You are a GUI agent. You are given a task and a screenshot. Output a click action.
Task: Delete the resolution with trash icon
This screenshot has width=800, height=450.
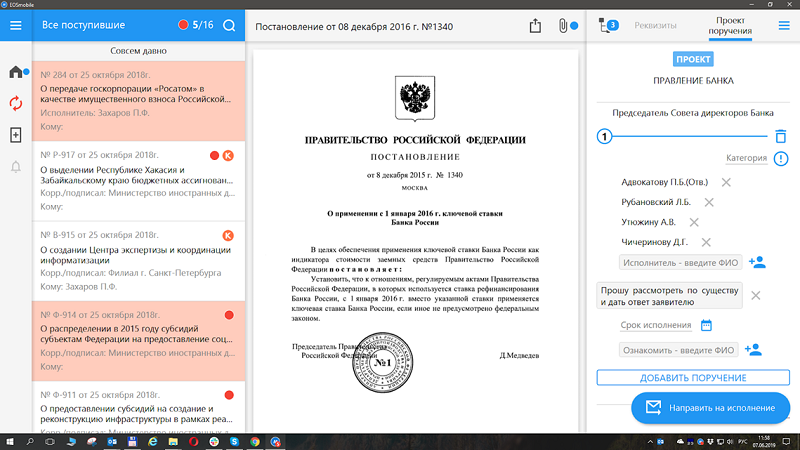click(x=781, y=136)
